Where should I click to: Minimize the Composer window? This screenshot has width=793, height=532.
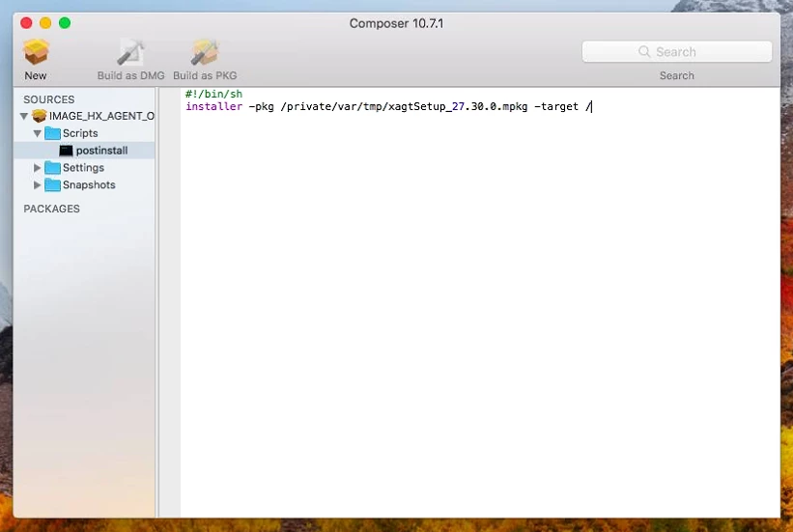pyautogui.click(x=45, y=23)
